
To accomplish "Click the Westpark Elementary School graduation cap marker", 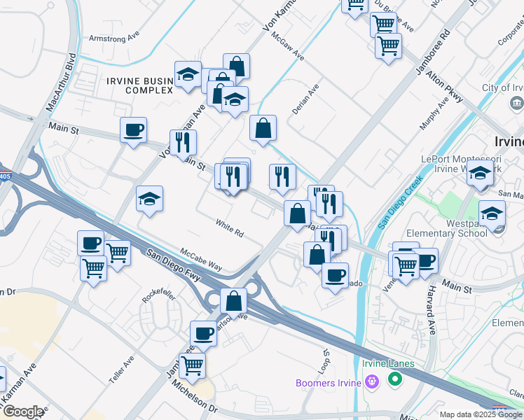I will coord(492,213).
